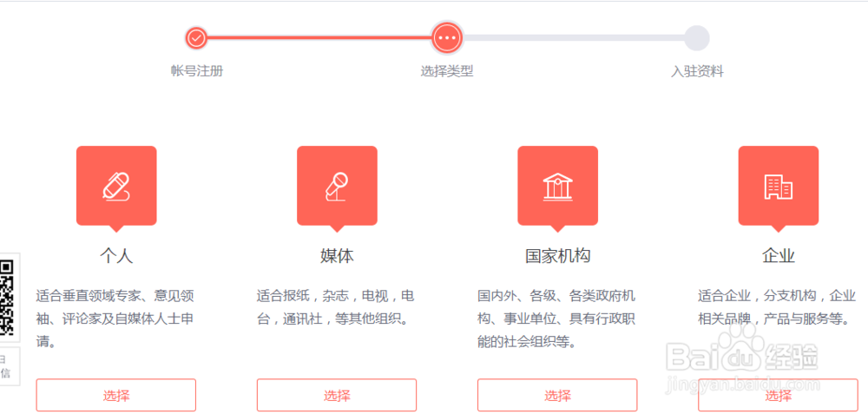Click the 帐号注册 step label

click(197, 71)
